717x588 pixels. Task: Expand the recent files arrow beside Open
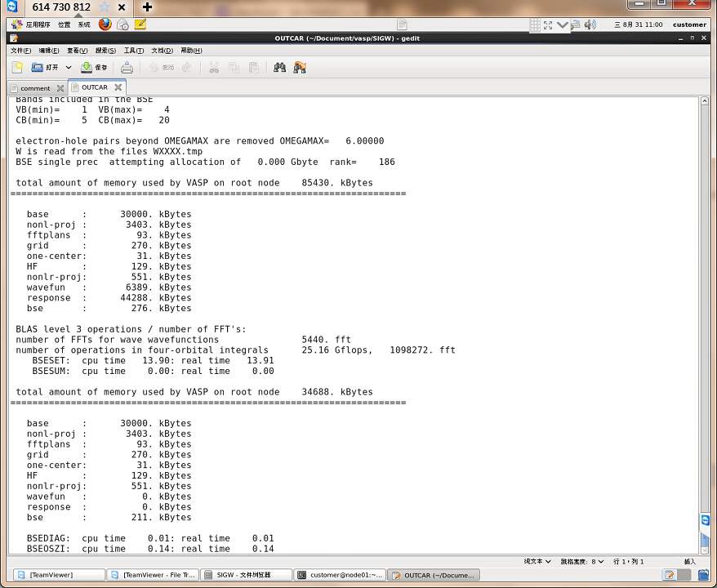(69, 68)
